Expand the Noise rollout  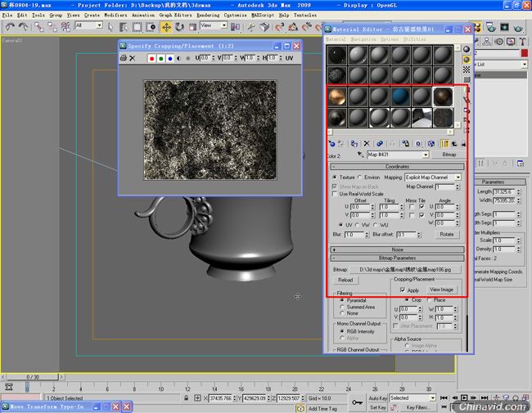pyautogui.click(x=397, y=249)
